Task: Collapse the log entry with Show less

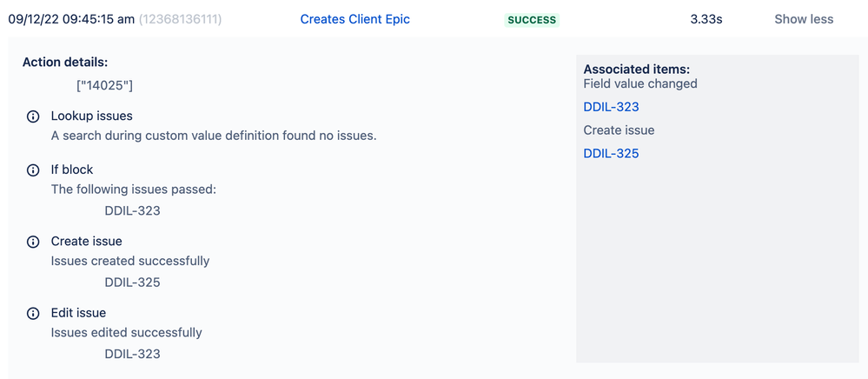Action: coord(803,19)
